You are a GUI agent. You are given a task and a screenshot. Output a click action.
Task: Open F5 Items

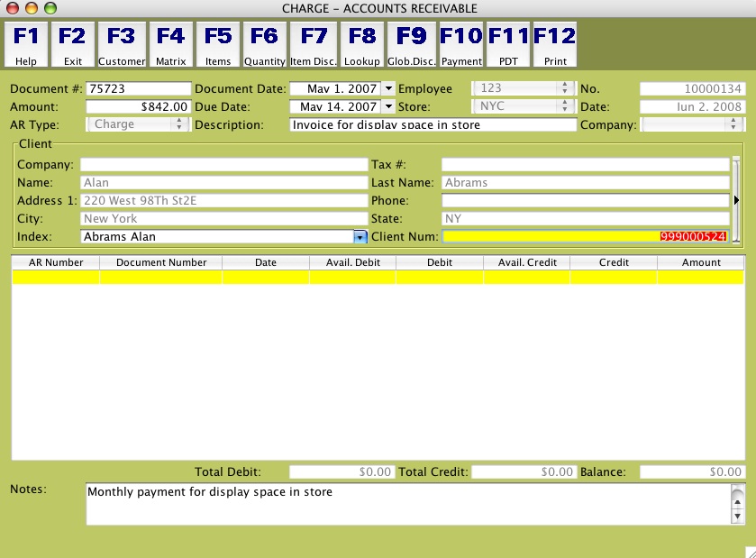point(218,44)
